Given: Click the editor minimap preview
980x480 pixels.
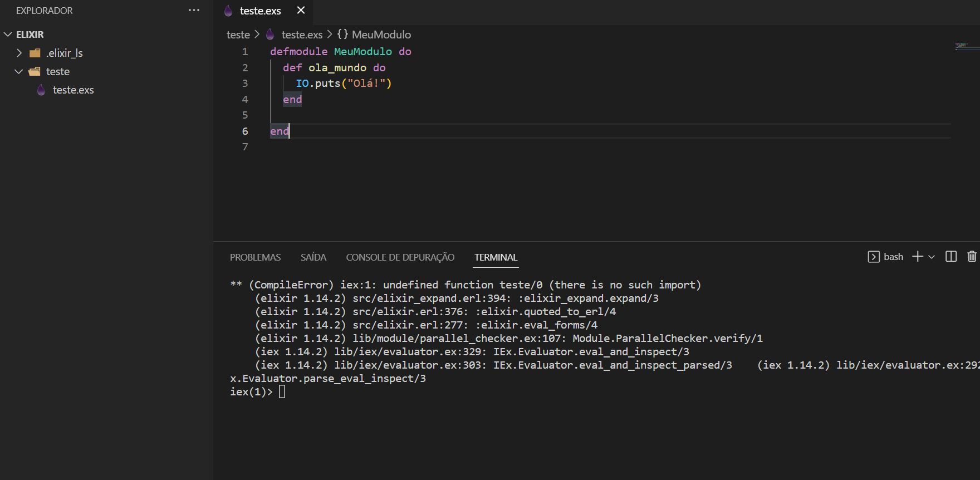Looking at the screenshot, I should click(967, 46).
